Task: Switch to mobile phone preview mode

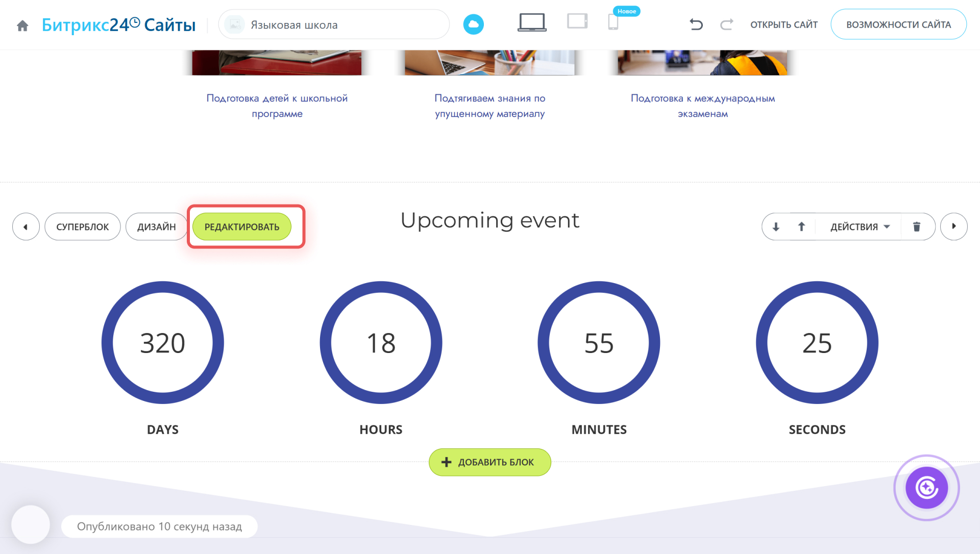Action: 613,23
